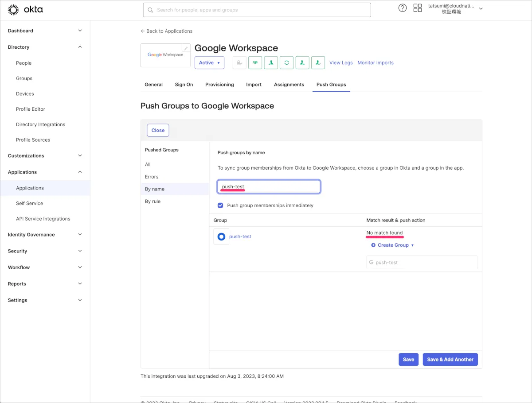Uncheck Push group memberships immediately
Screen dimensions: 532x403
220,205
